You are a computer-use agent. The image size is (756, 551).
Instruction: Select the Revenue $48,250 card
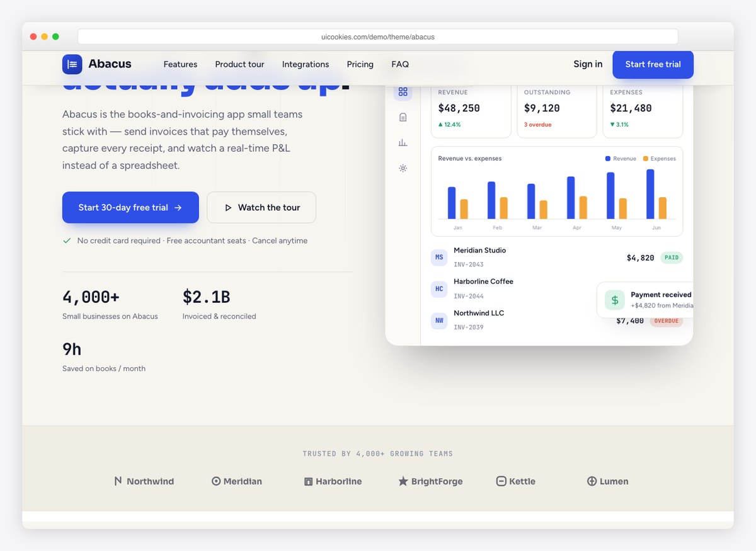pos(471,111)
